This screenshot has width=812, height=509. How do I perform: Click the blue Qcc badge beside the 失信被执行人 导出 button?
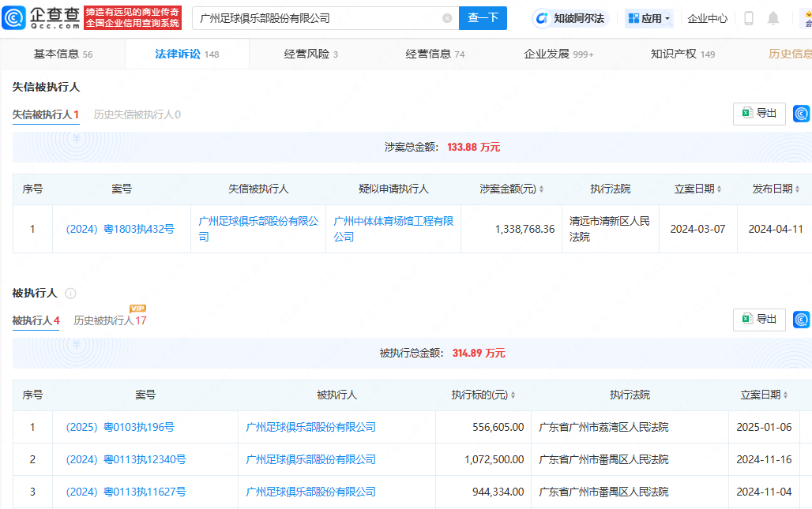[801, 114]
